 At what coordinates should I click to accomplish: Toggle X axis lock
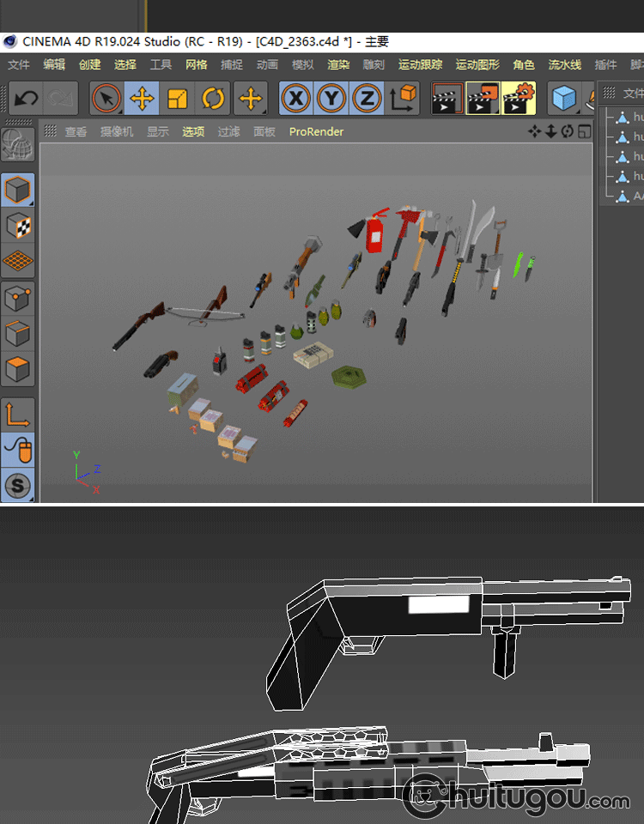click(296, 98)
